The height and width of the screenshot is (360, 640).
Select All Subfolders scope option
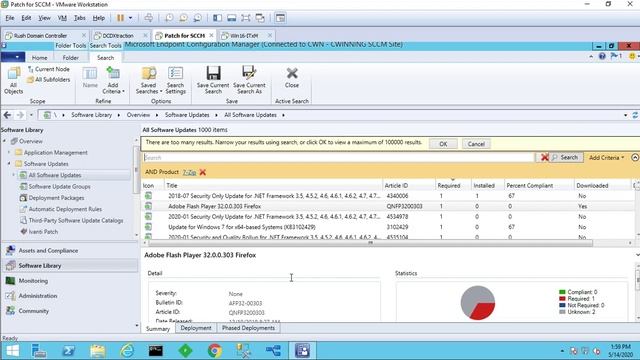[48, 80]
